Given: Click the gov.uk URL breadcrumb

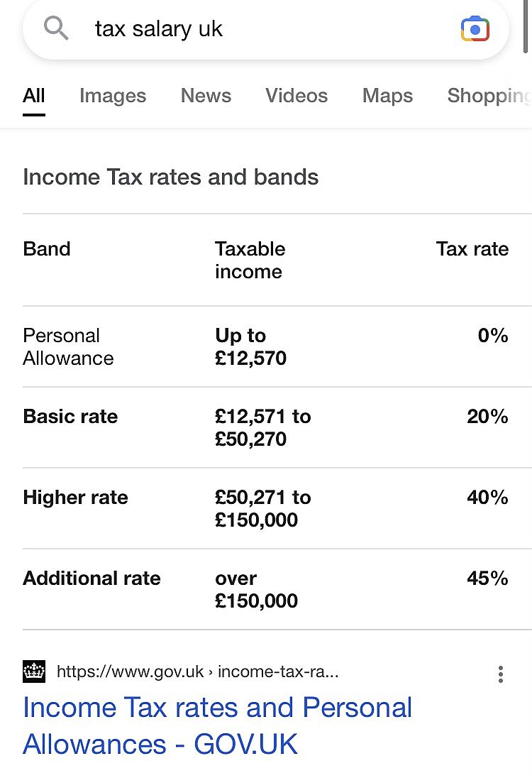Looking at the screenshot, I should click(x=197, y=671).
